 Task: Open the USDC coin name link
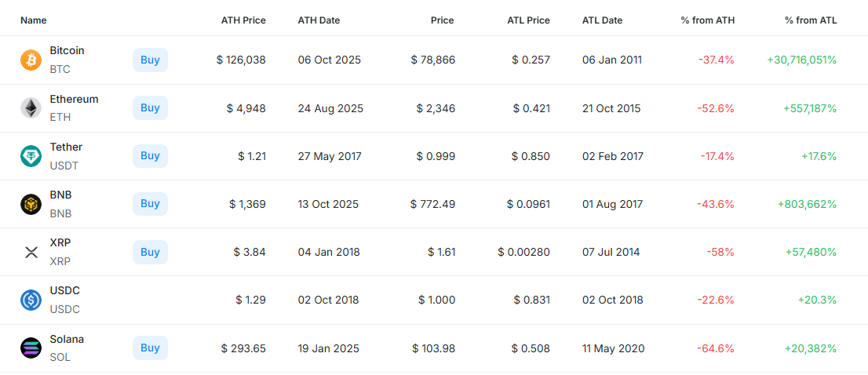click(x=64, y=290)
